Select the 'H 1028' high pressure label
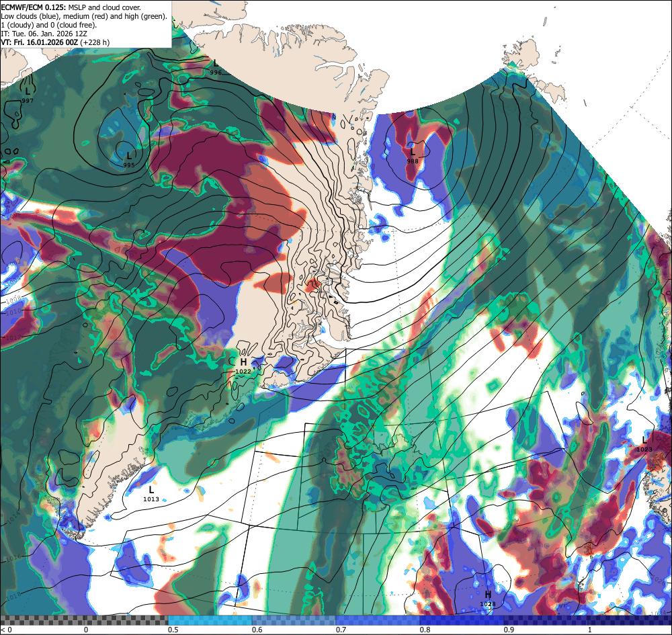 click(x=488, y=599)
